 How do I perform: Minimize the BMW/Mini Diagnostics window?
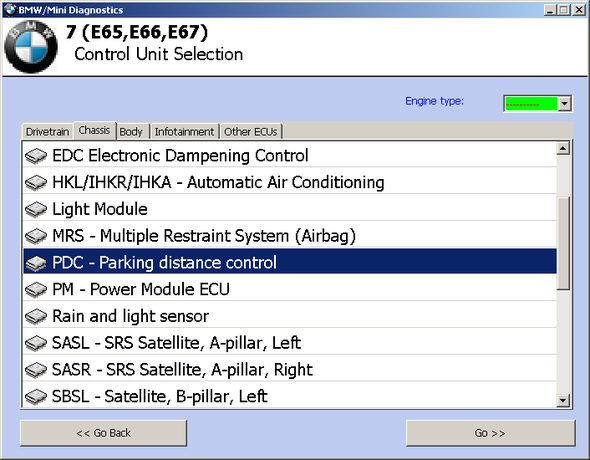(x=550, y=10)
